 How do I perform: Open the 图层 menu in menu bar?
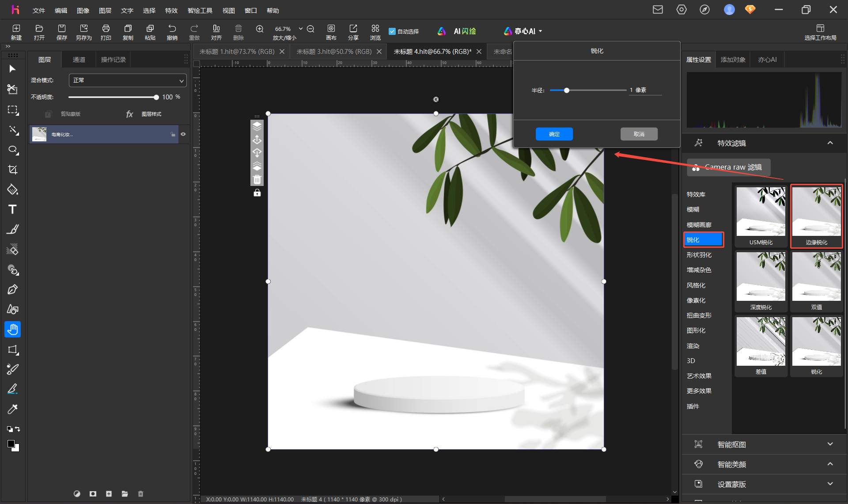pos(105,11)
